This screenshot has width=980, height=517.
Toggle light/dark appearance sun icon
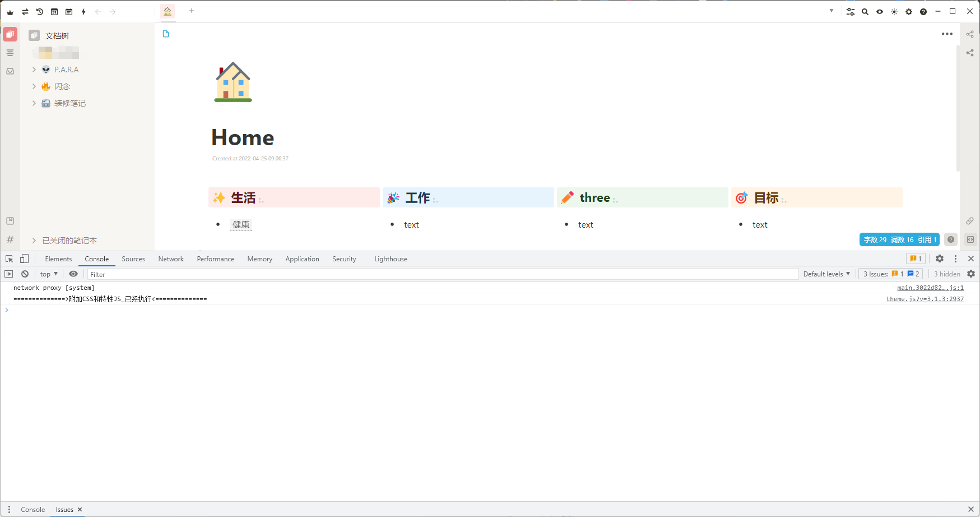894,12
